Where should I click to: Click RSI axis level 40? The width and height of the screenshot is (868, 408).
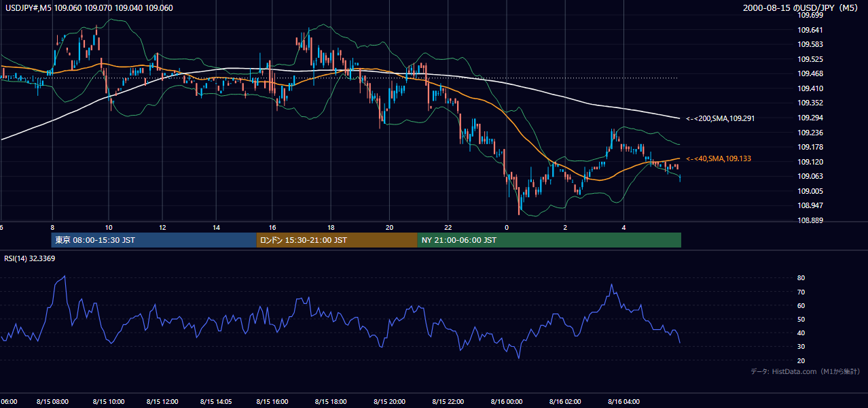[x=801, y=333]
